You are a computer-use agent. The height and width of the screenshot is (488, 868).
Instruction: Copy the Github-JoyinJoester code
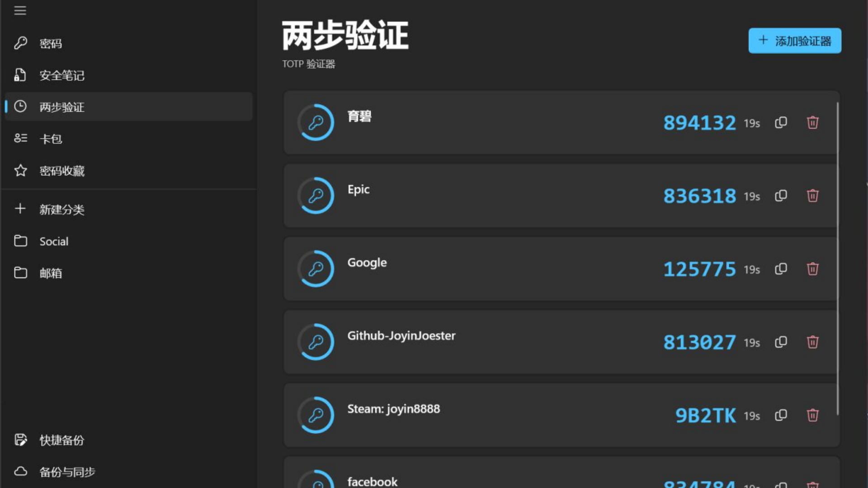(781, 342)
